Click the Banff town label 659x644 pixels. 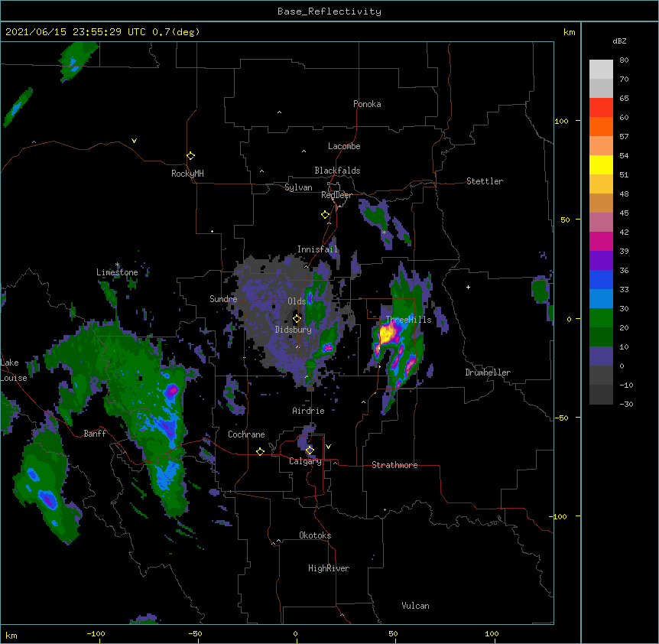95,434
